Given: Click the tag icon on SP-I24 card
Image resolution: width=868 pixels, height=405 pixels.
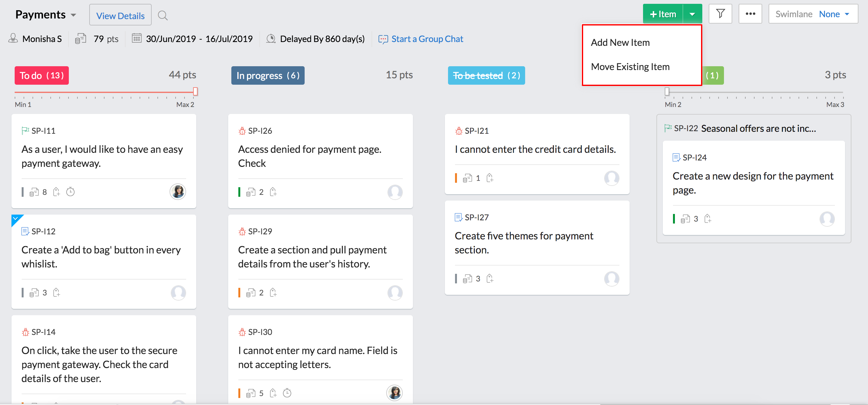Looking at the screenshot, I should point(708,219).
